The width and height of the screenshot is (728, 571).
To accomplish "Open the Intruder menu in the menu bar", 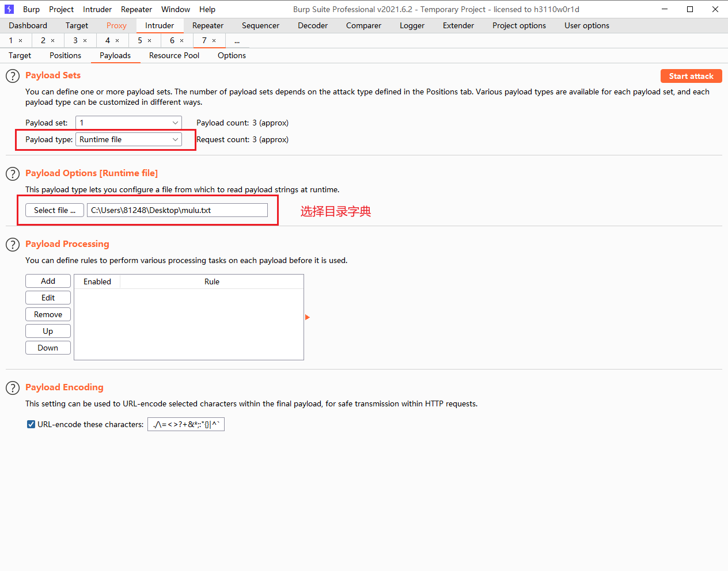I will point(97,9).
